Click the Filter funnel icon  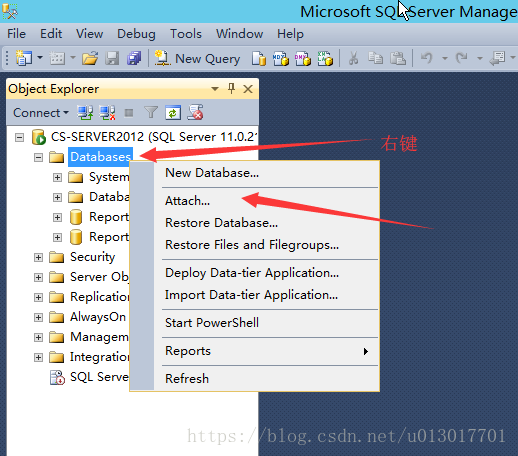151,113
